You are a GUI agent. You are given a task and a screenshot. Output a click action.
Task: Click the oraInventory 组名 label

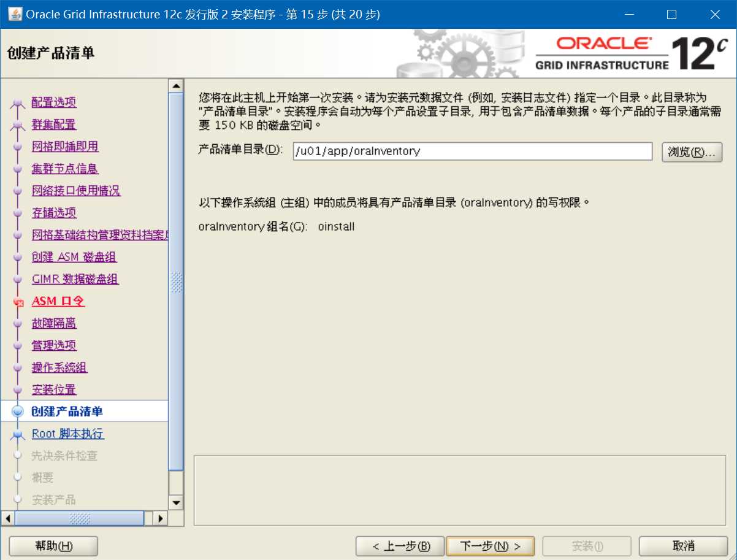click(253, 227)
